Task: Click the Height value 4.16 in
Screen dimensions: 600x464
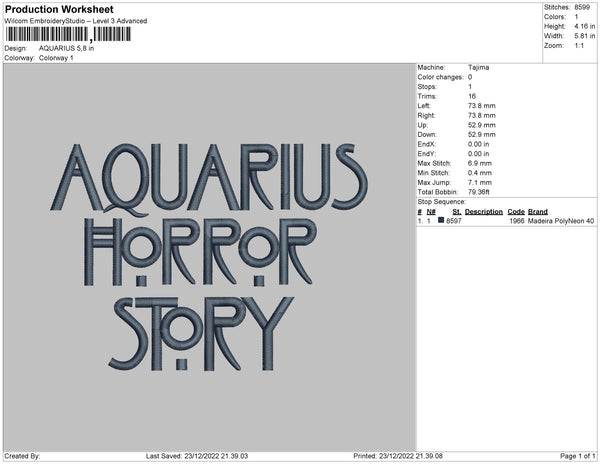Action: [585, 26]
